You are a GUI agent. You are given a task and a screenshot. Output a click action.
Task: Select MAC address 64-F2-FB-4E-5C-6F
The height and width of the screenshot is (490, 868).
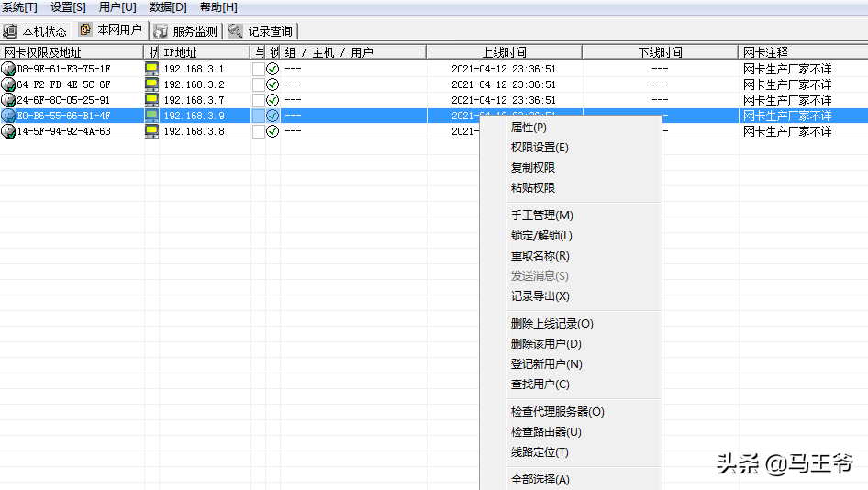click(x=63, y=84)
